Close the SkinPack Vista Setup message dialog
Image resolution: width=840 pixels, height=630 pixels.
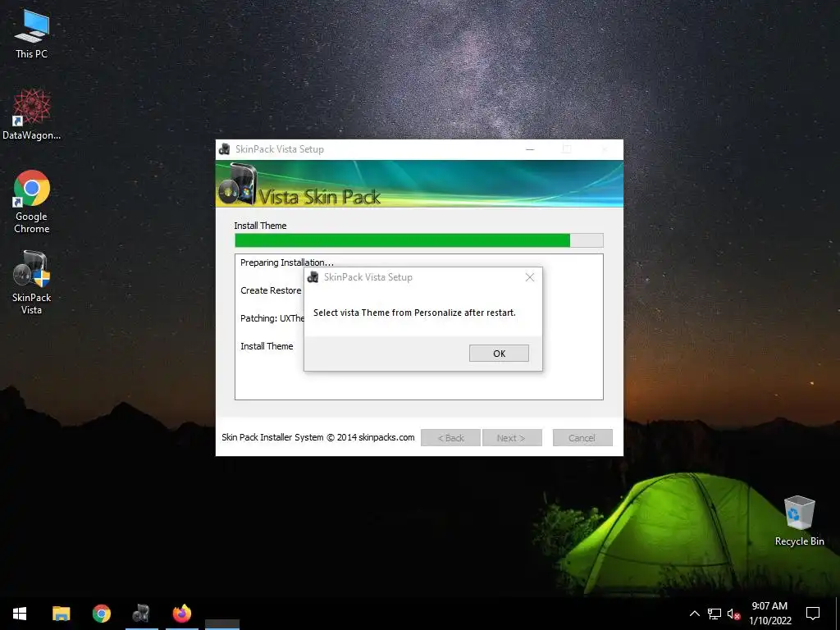click(529, 277)
